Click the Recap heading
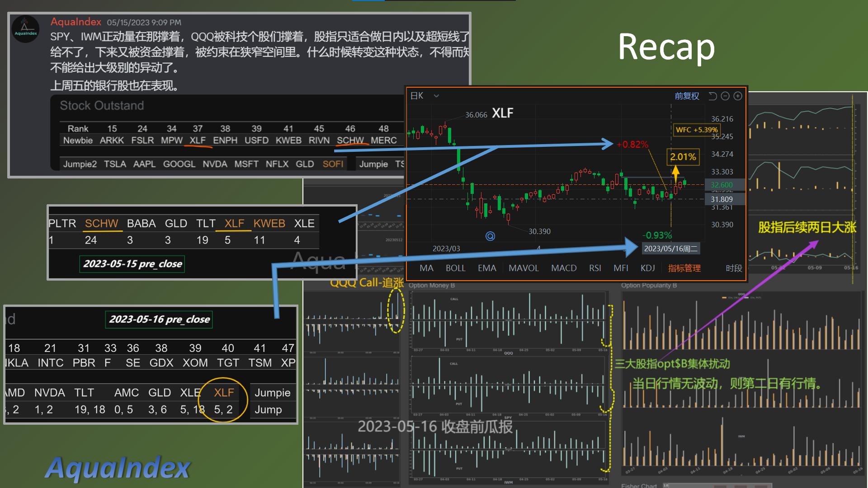 pyautogui.click(x=666, y=47)
